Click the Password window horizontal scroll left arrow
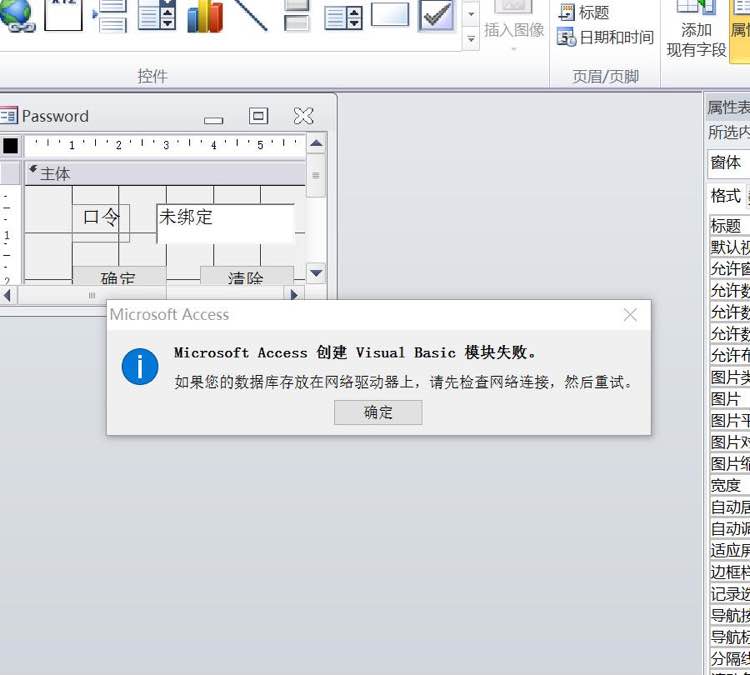The width and height of the screenshot is (750, 675). pos(8,295)
